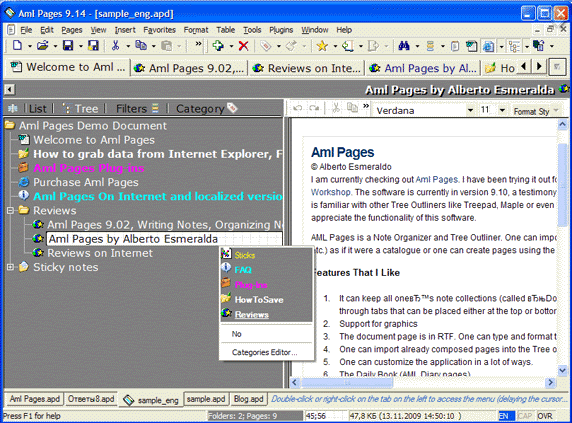This screenshot has width=572, height=423.
Task: Open Categories Editor... from popup
Action: [x=266, y=352]
